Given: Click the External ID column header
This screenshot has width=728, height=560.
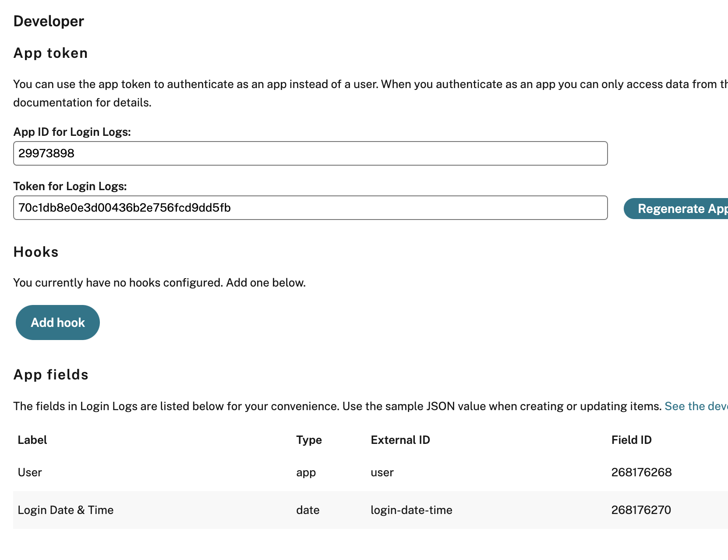Looking at the screenshot, I should click(400, 440).
